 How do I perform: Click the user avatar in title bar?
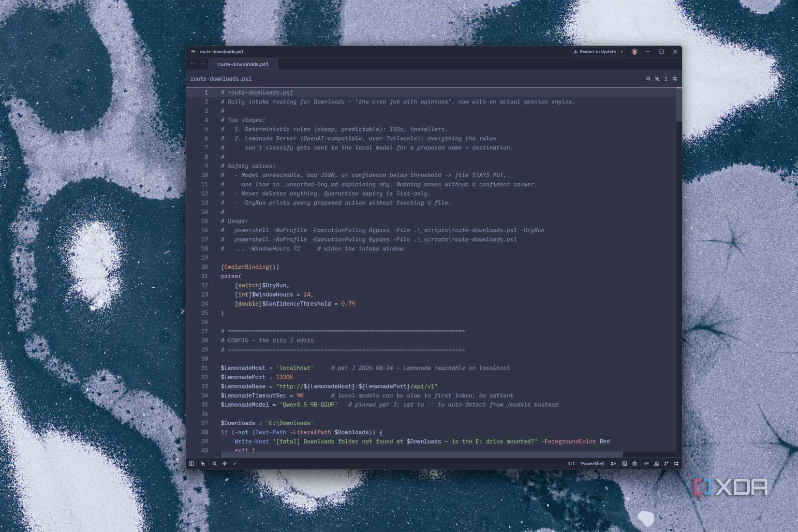635,52
